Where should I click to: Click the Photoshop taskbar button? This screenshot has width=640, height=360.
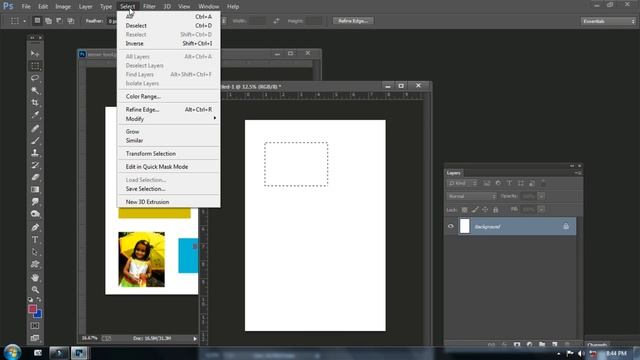tap(78, 353)
